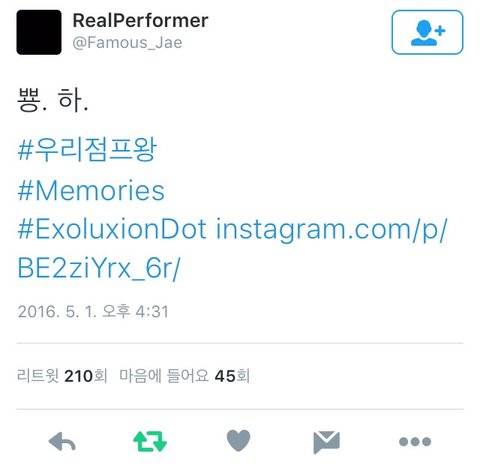The width and height of the screenshot is (480, 474).
Task: Open the #ExoluxionDot hashtag
Action: (112, 229)
